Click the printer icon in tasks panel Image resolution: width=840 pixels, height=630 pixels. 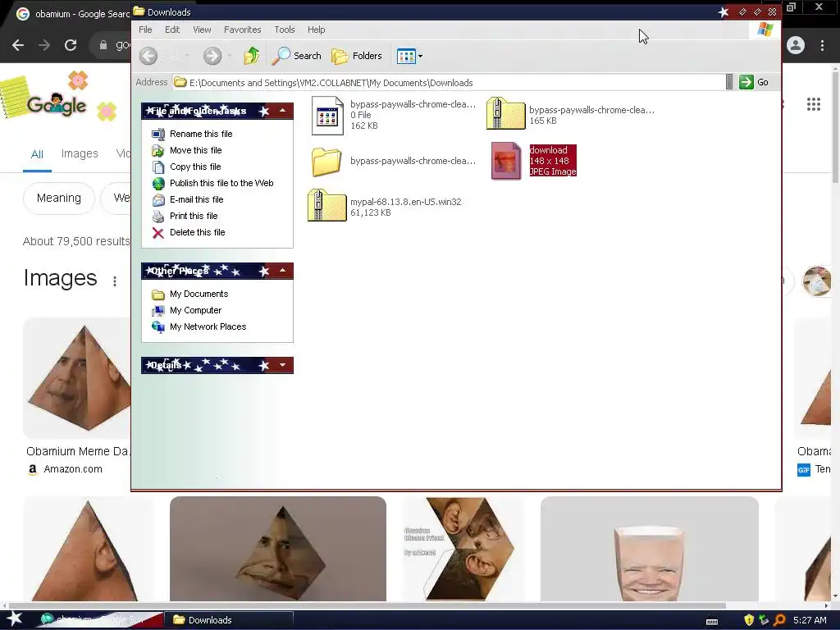click(x=158, y=216)
